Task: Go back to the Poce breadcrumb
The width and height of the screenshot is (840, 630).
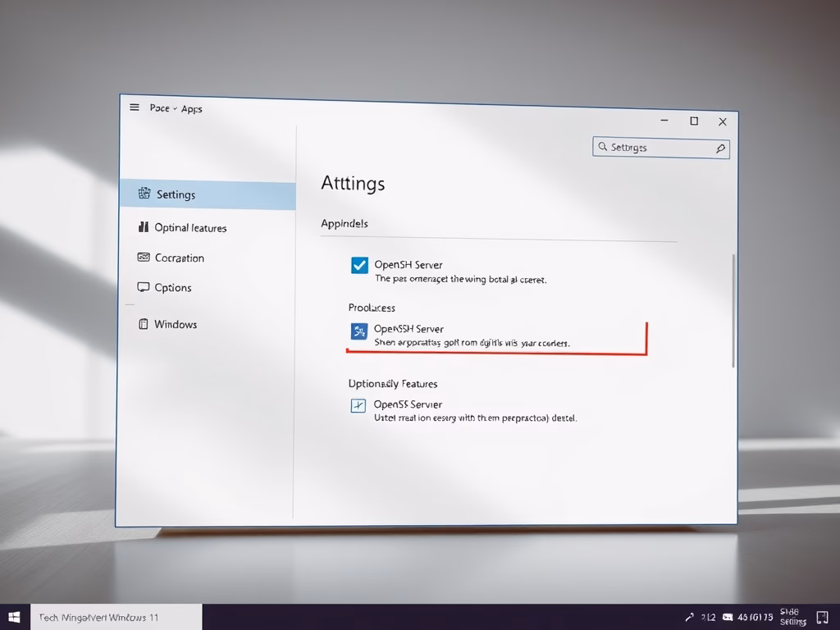Action: (x=160, y=107)
